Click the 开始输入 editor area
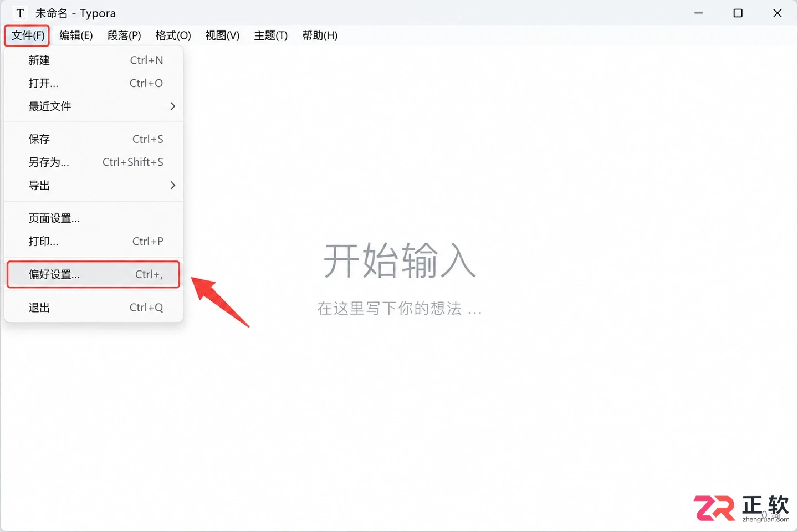 click(x=400, y=260)
